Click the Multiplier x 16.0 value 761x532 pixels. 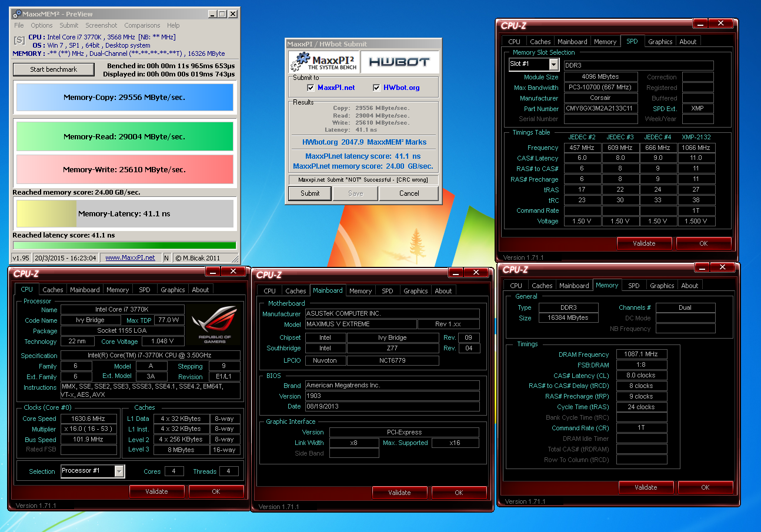pos(88,430)
